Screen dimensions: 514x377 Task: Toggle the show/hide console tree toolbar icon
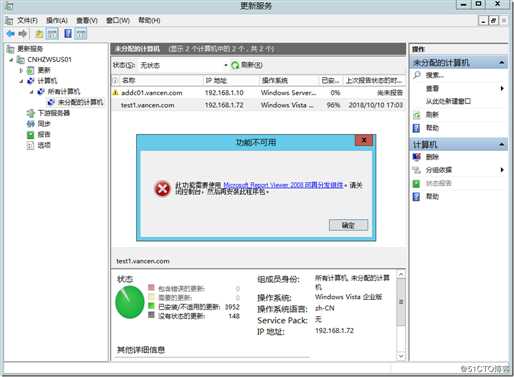point(52,34)
